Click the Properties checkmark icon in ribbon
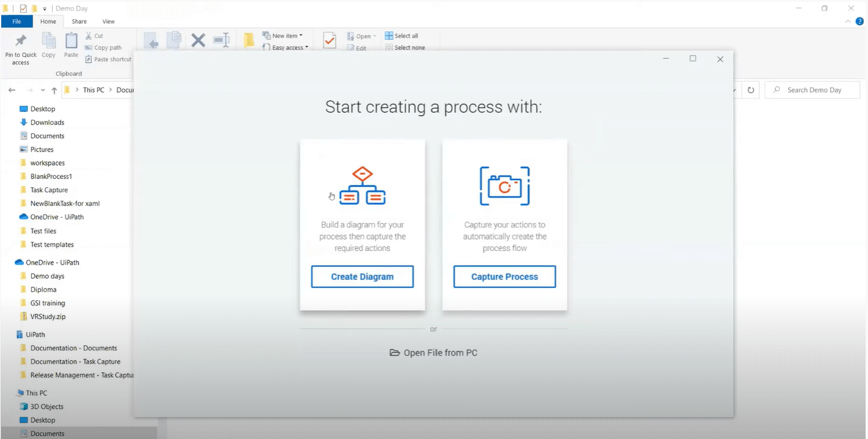This screenshot has height=439, width=868. [329, 41]
